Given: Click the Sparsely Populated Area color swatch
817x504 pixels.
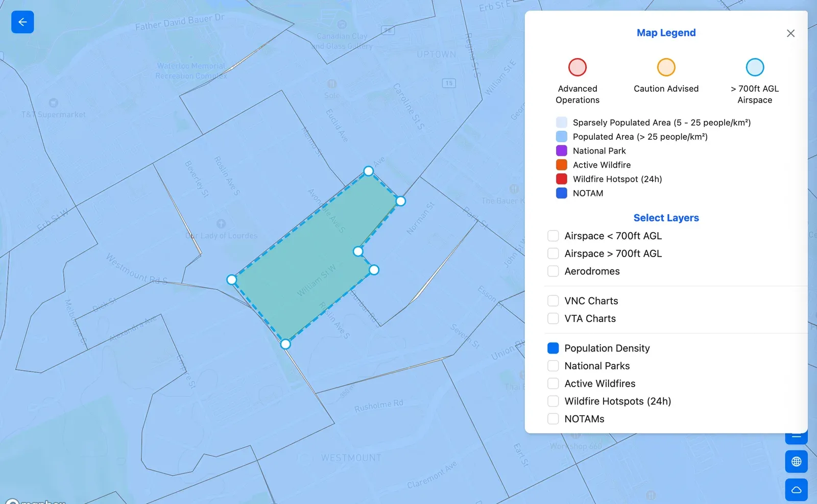Looking at the screenshot, I should pyautogui.click(x=561, y=122).
